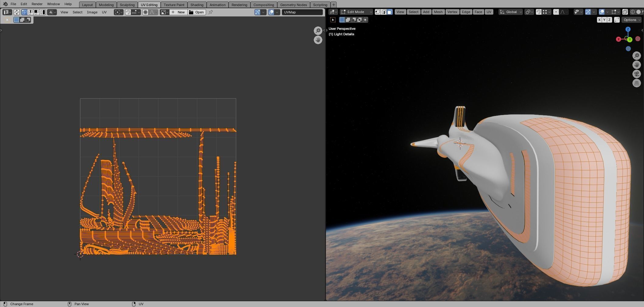Open viewport Vertex menu button

(452, 12)
